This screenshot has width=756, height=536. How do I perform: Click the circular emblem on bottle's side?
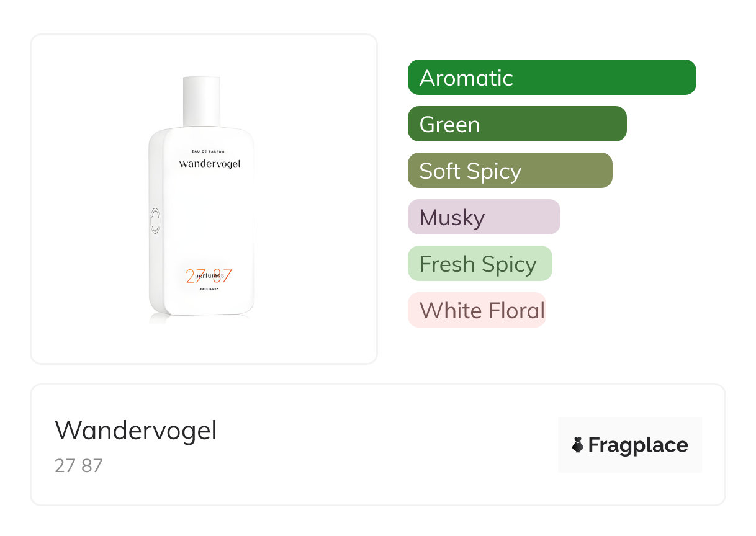click(155, 221)
